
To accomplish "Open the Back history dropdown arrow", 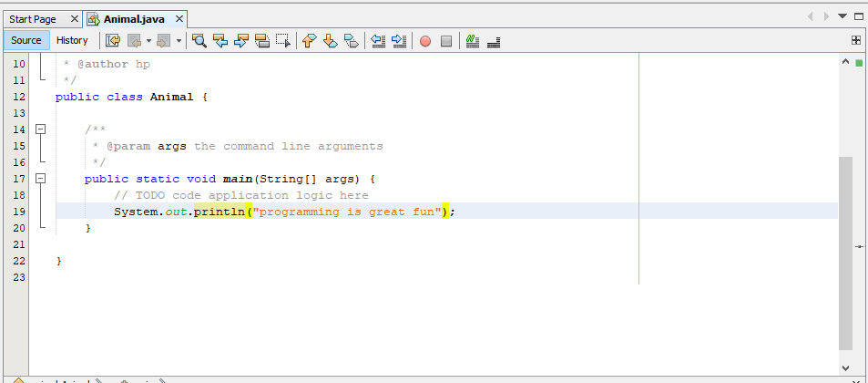I will (x=148, y=40).
